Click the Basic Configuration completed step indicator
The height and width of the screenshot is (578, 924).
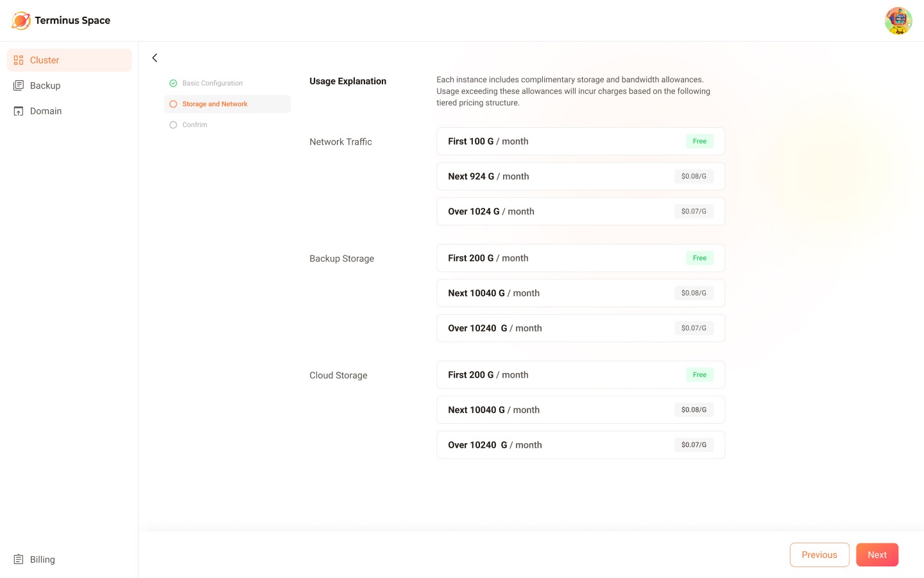point(173,83)
